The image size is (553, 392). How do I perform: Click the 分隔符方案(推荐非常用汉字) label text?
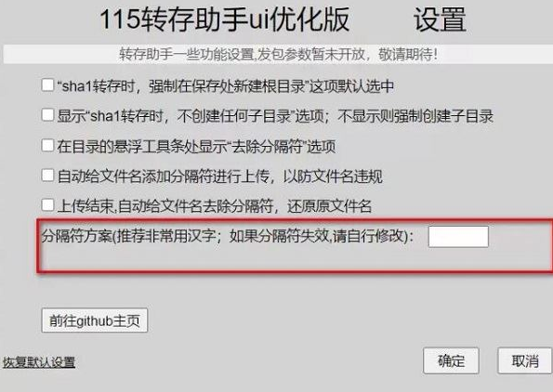tap(129, 236)
